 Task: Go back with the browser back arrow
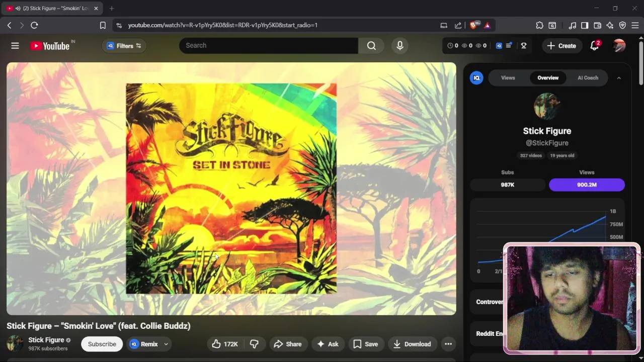click(9, 25)
